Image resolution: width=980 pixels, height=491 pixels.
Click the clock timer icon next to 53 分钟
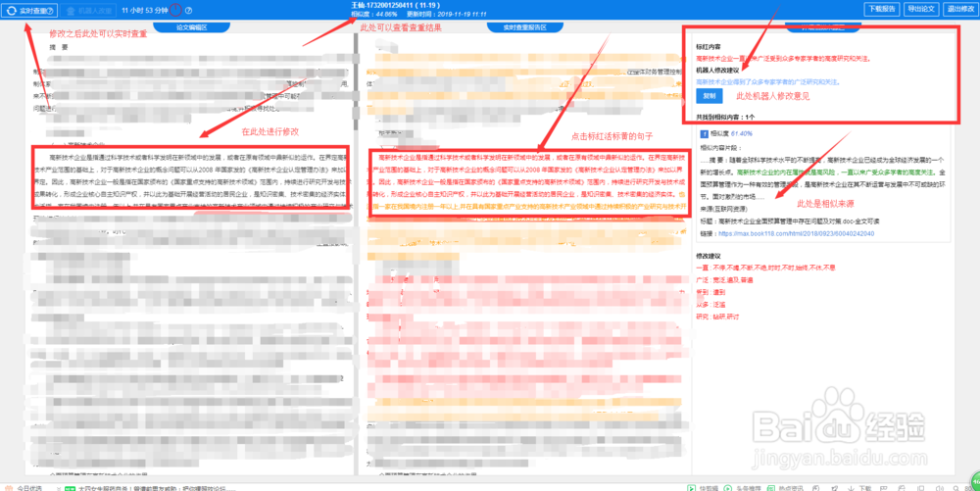pyautogui.click(x=176, y=10)
